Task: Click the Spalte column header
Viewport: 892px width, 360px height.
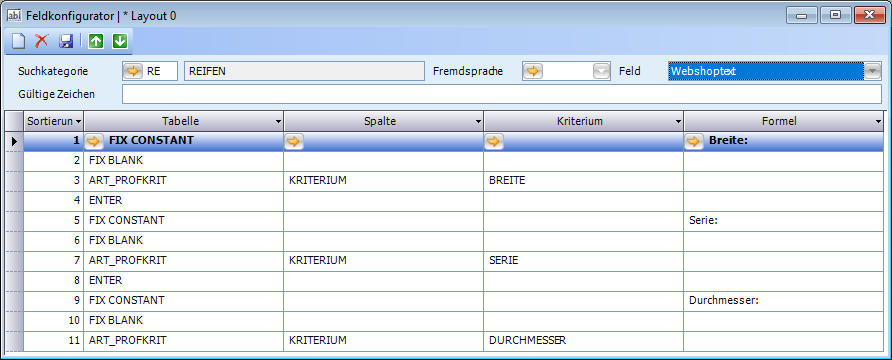Action: point(383,121)
